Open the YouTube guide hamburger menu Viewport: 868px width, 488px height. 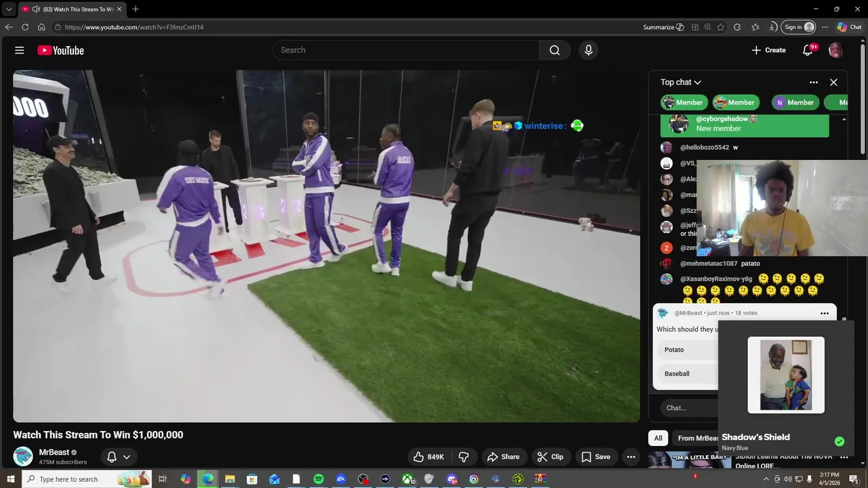tap(20, 50)
